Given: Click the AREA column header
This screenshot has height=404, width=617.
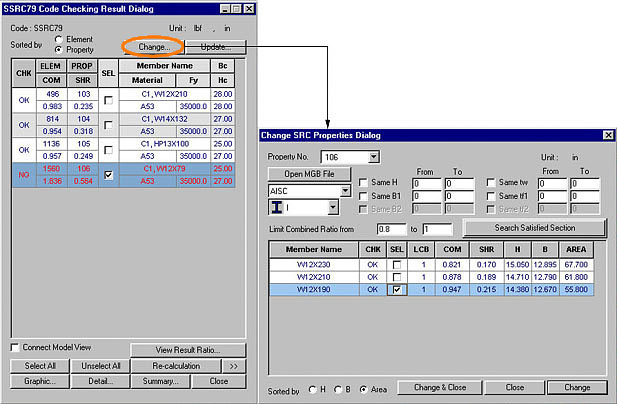Looking at the screenshot, I should click(x=577, y=249).
